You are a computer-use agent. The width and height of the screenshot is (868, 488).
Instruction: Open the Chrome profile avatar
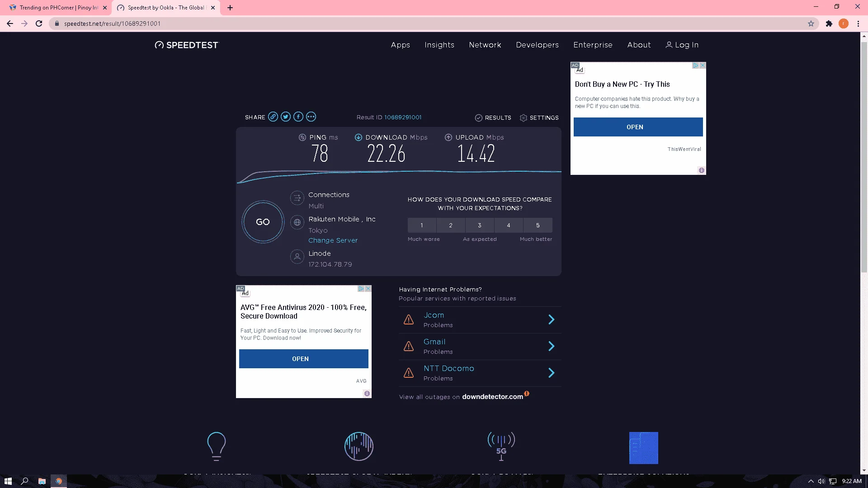(844, 23)
